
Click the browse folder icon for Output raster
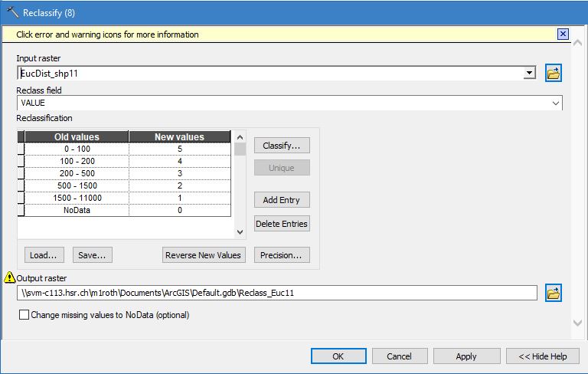pyautogui.click(x=553, y=293)
